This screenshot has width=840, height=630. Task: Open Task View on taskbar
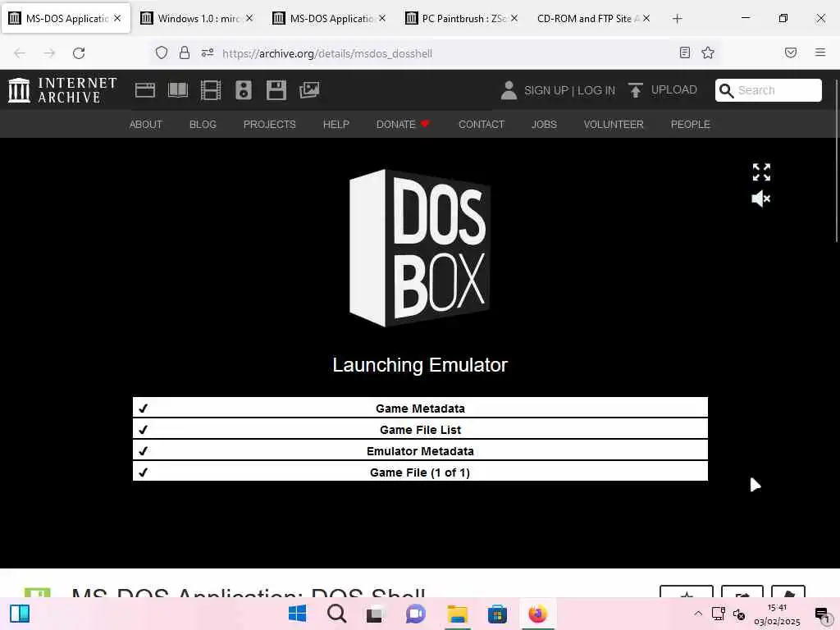click(376, 614)
